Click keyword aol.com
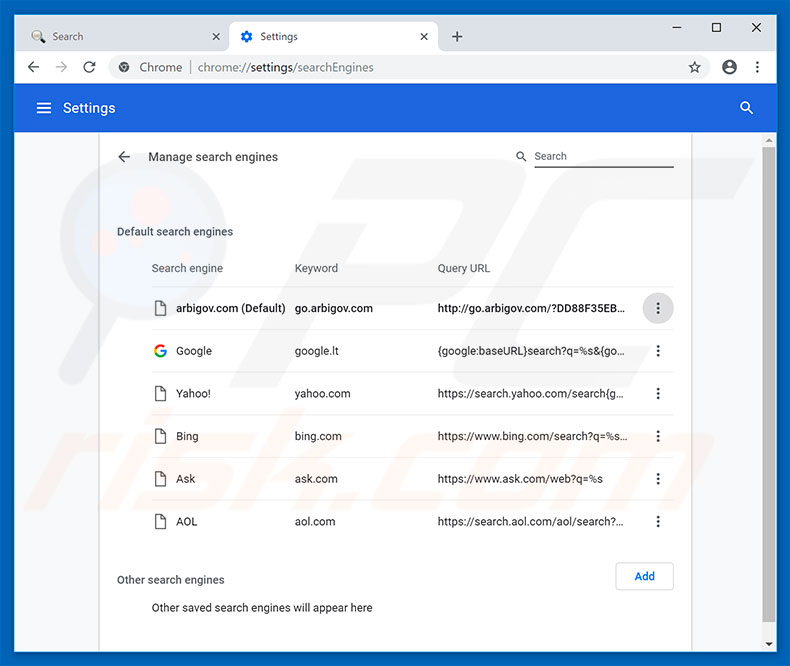This screenshot has height=666, width=790. pyautogui.click(x=315, y=521)
